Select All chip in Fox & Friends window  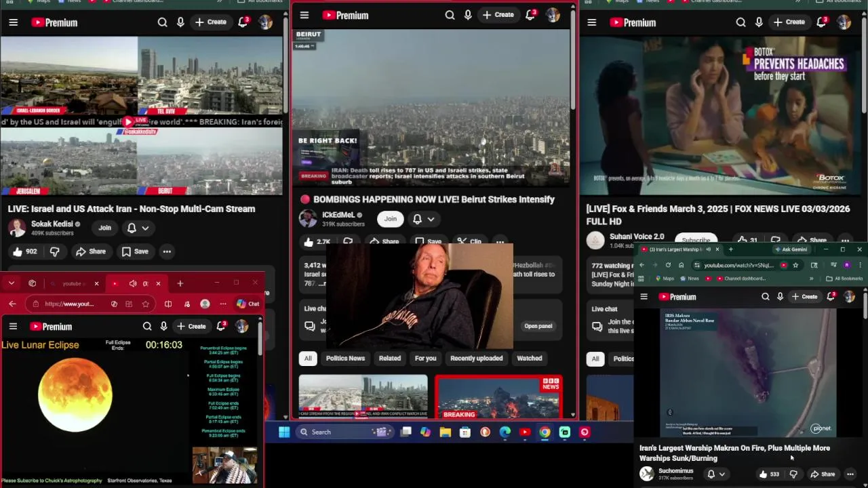click(595, 359)
